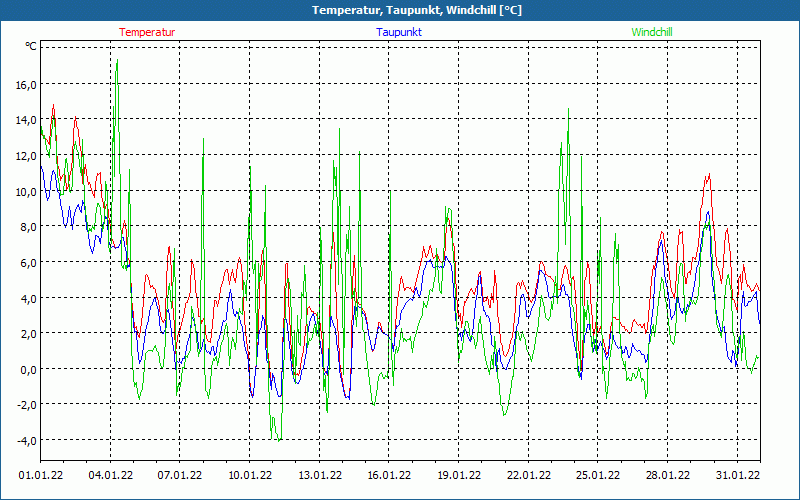This screenshot has width=800, height=500.
Task: Click the blue Taupunkt legend label
Action: pos(399,32)
